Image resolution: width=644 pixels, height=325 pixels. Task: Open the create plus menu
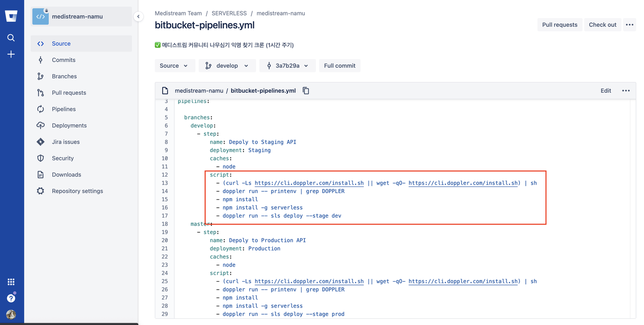pos(11,55)
